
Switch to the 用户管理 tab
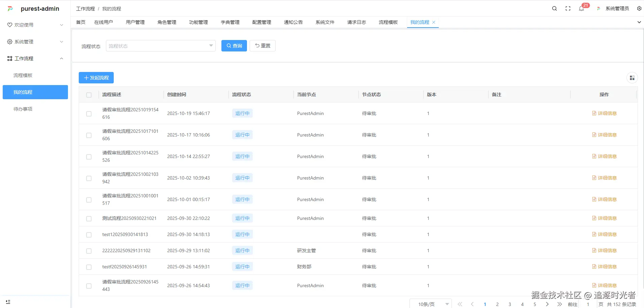(135, 22)
